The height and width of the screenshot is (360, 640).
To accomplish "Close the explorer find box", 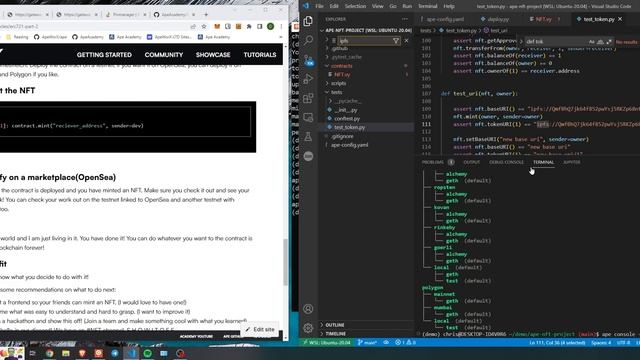I will 406,41.
